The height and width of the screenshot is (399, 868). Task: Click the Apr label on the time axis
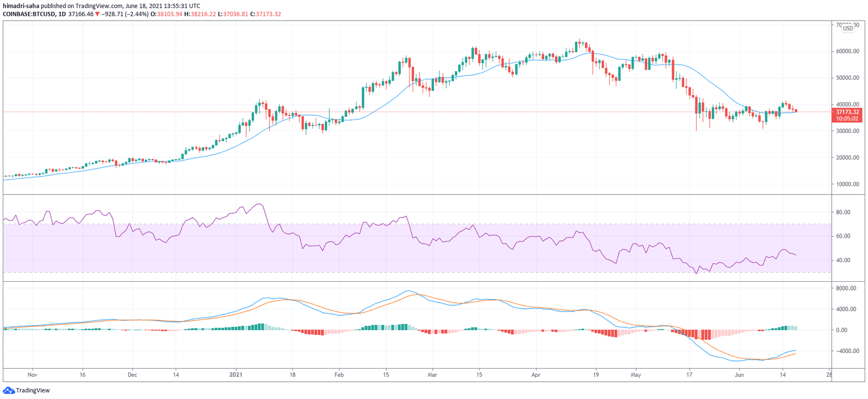pyautogui.click(x=536, y=375)
